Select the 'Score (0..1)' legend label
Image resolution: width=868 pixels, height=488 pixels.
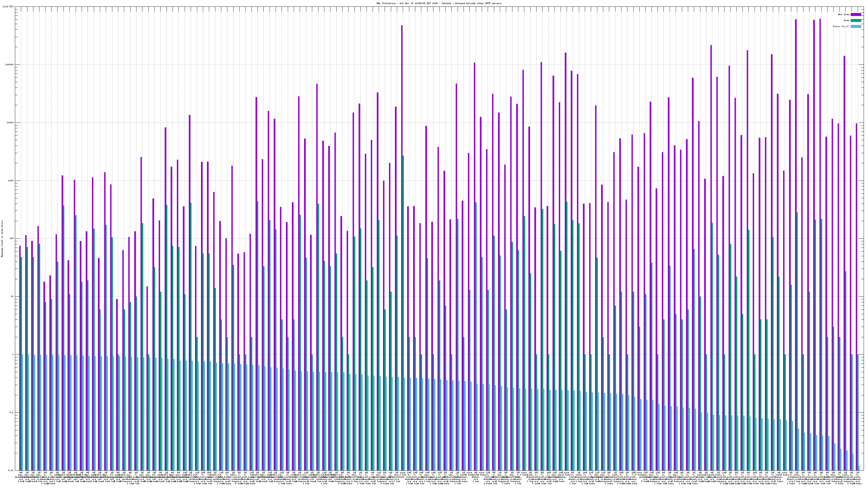[x=841, y=26]
